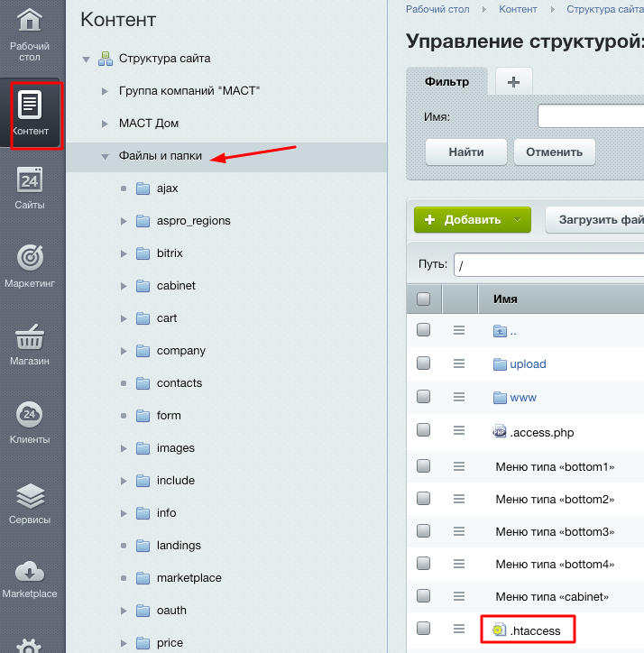Open the Рабочий стол breadcrumb link

click(x=437, y=9)
